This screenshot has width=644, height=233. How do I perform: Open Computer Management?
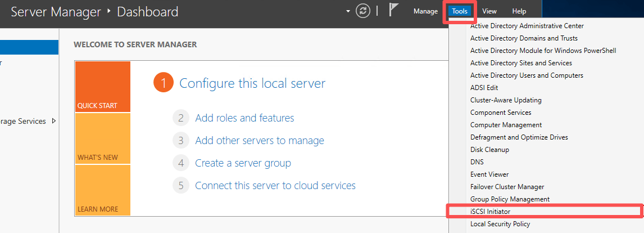coord(506,124)
